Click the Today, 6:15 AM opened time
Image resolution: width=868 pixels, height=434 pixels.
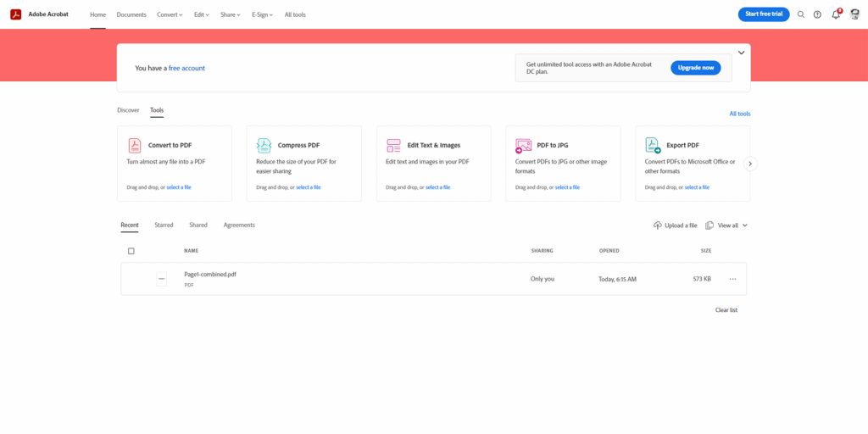pos(618,280)
